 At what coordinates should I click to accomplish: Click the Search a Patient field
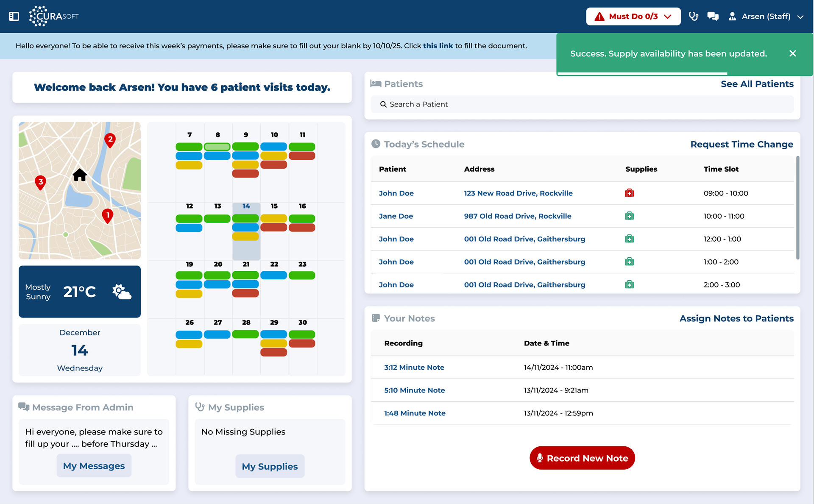582,104
